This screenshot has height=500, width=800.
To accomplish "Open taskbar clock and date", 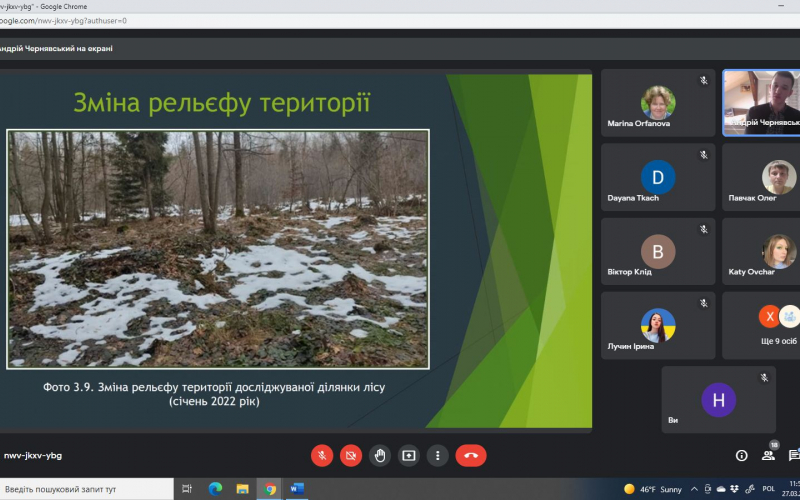I will click(x=793, y=489).
